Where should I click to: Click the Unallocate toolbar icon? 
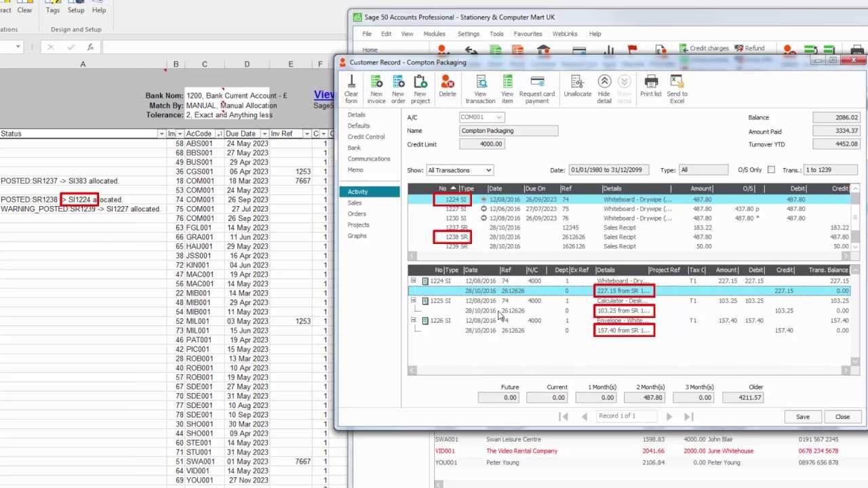578,86
